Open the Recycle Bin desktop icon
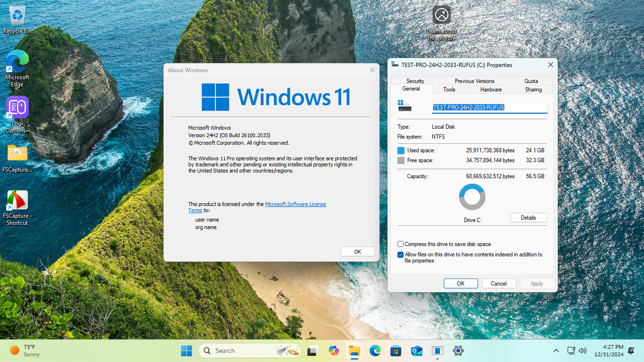The width and height of the screenshot is (644, 362). 17,20
